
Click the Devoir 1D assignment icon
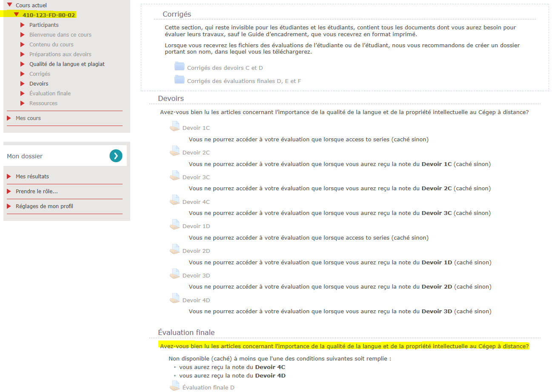tap(175, 225)
